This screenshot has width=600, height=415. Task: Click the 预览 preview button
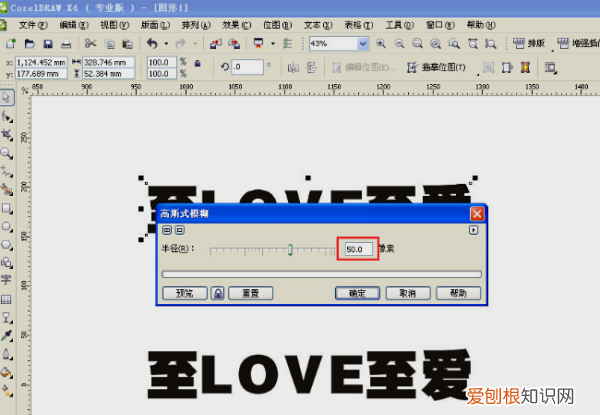185,293
